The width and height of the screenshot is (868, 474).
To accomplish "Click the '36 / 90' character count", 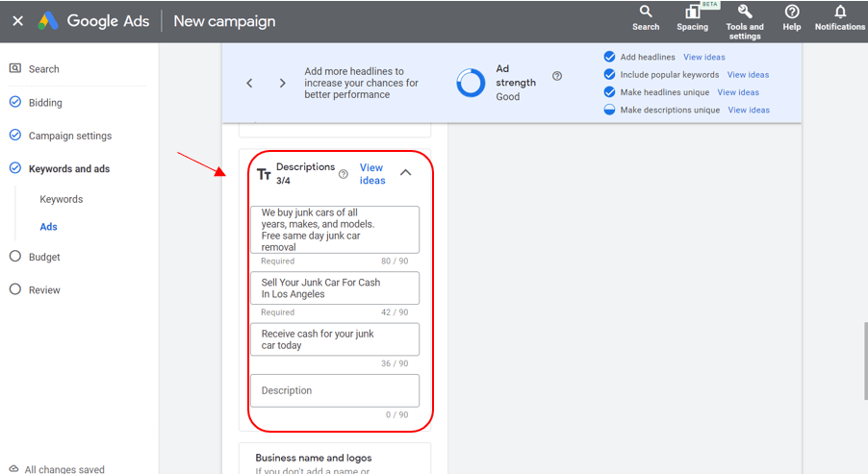I will pyautogui.click(x=395, y=363).
